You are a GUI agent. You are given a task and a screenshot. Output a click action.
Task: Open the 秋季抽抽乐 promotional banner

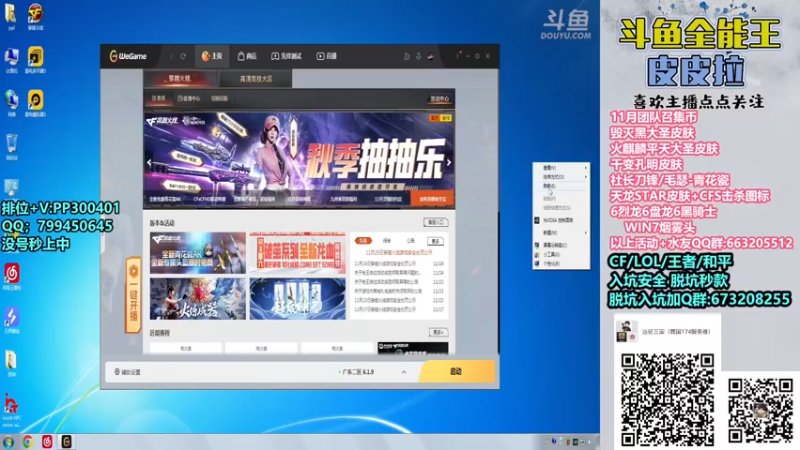pos(299,153)
